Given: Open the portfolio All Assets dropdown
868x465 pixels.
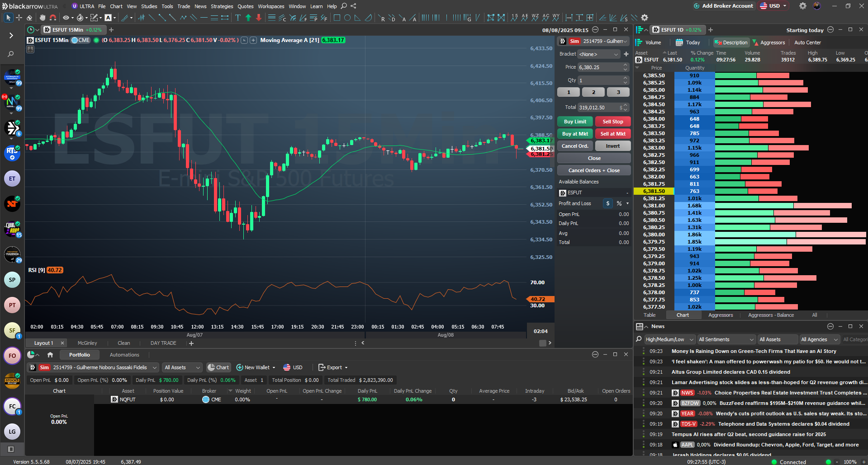Looking at the screenshot, I should tap(182, 367).
